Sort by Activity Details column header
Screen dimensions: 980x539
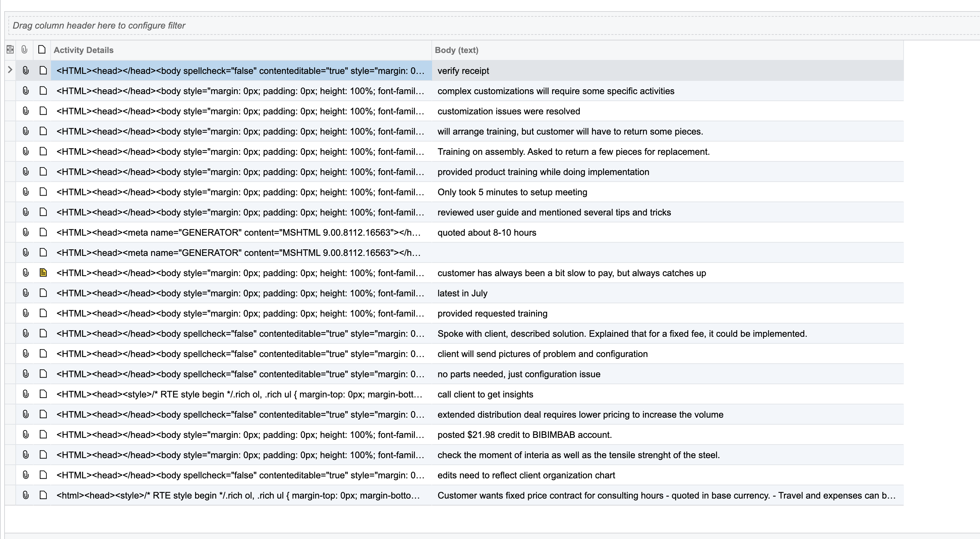[84, 50]
